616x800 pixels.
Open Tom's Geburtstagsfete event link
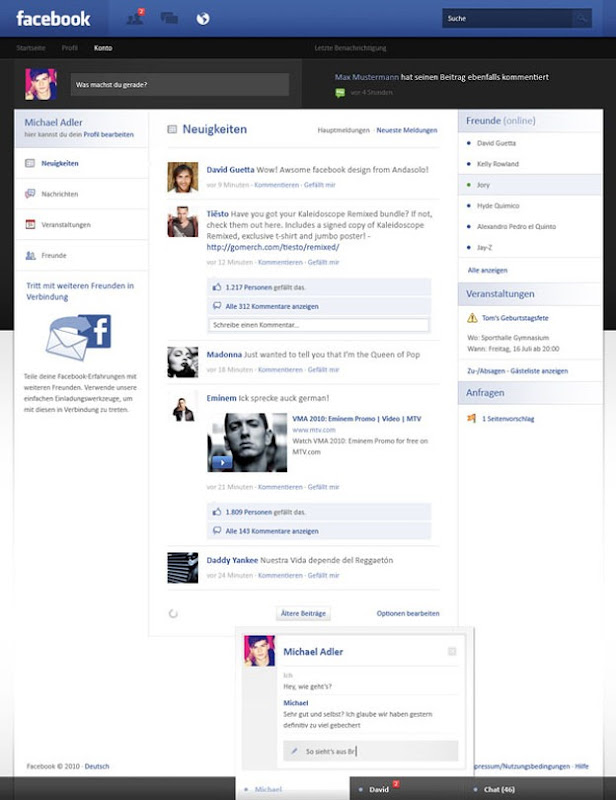(x=515, y=318)
